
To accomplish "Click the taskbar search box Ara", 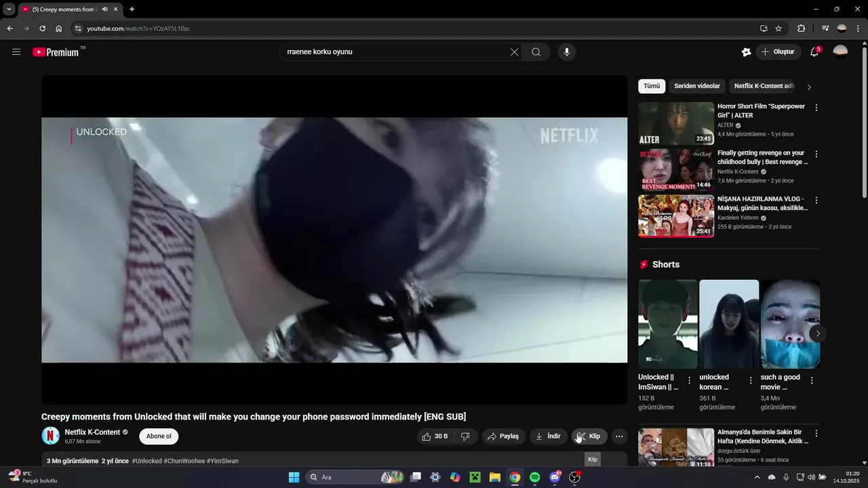I will (x=355, y=477).
